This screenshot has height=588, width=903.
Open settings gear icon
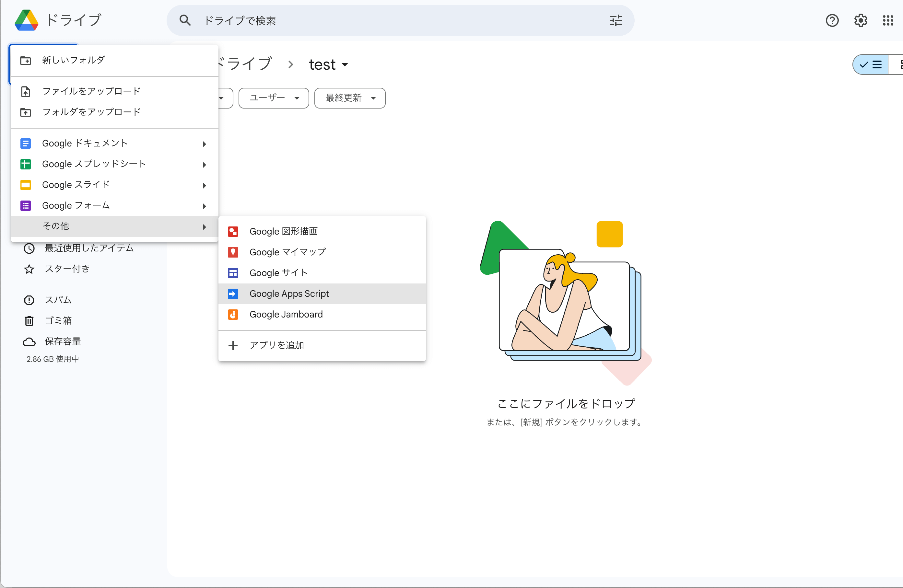pyautogui.click(x=861, y=20)
